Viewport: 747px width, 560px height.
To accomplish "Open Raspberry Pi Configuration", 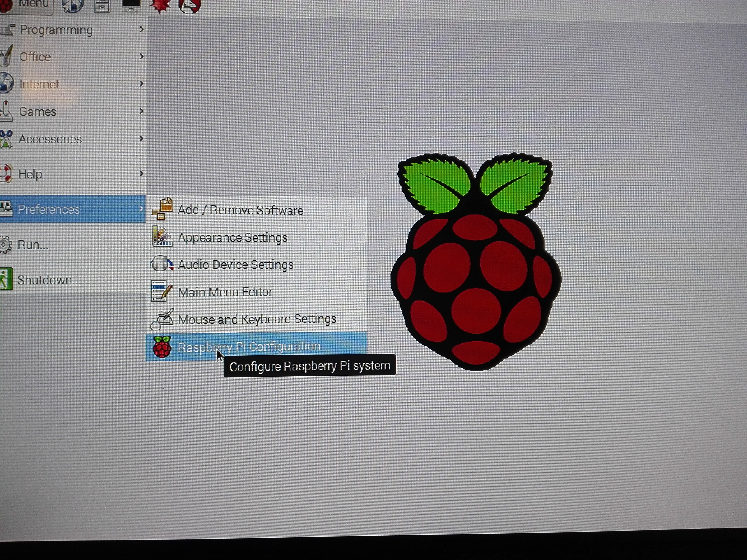I will (x=257, y=347).
